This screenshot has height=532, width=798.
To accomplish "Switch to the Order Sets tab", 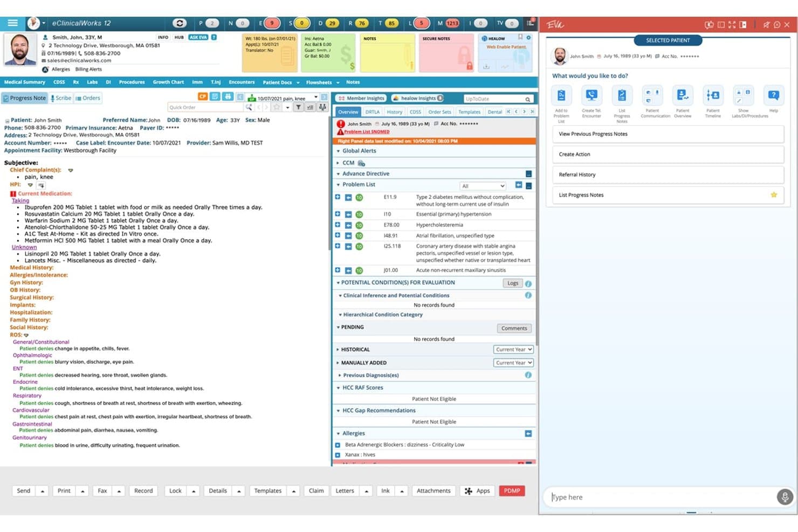I will pyautogui.click(x=439, y=112).
